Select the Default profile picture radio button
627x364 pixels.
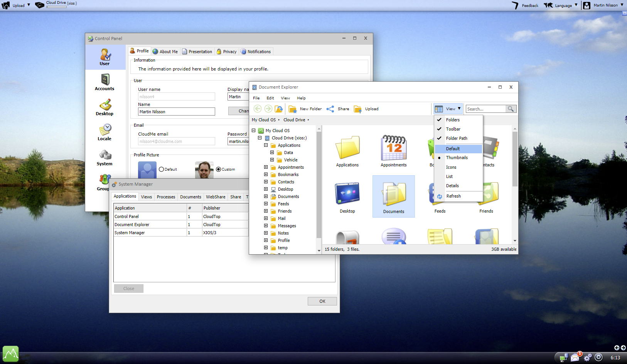coord(162,169)
